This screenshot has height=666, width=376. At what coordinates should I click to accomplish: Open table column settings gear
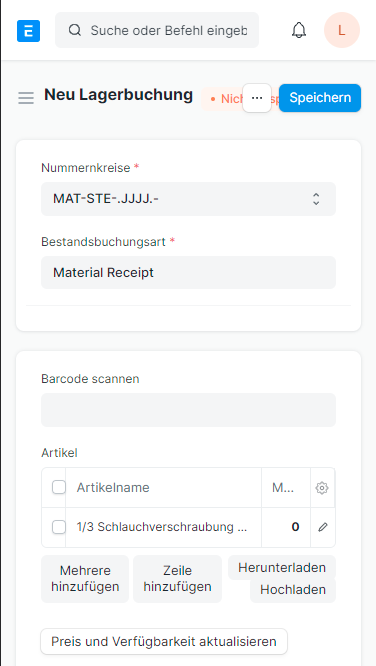pos(322,488)
